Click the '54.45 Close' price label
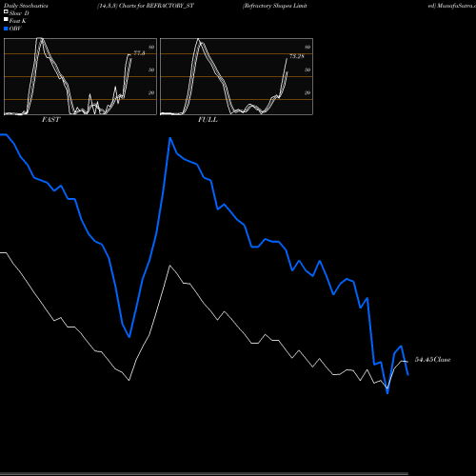 tap(432, 360)
